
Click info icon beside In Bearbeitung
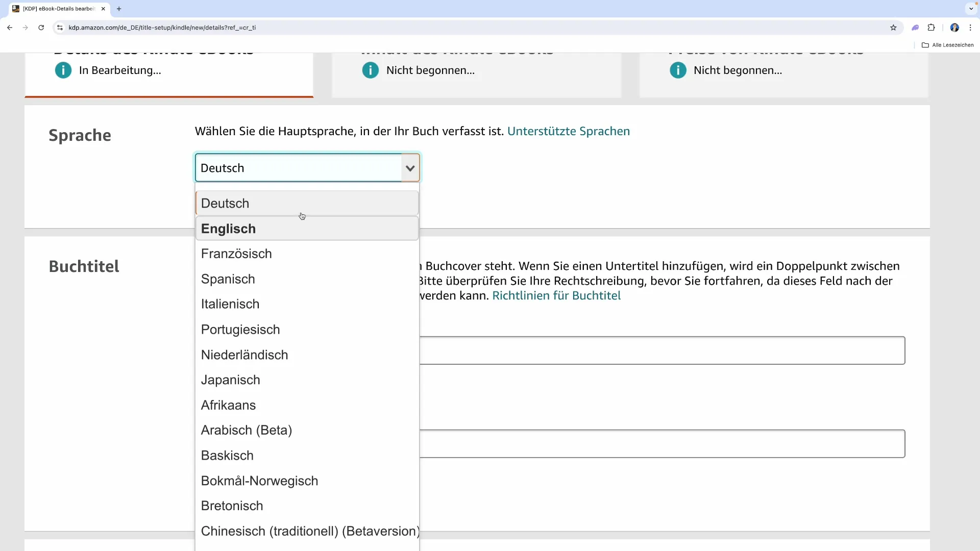(x=63, y=70)
